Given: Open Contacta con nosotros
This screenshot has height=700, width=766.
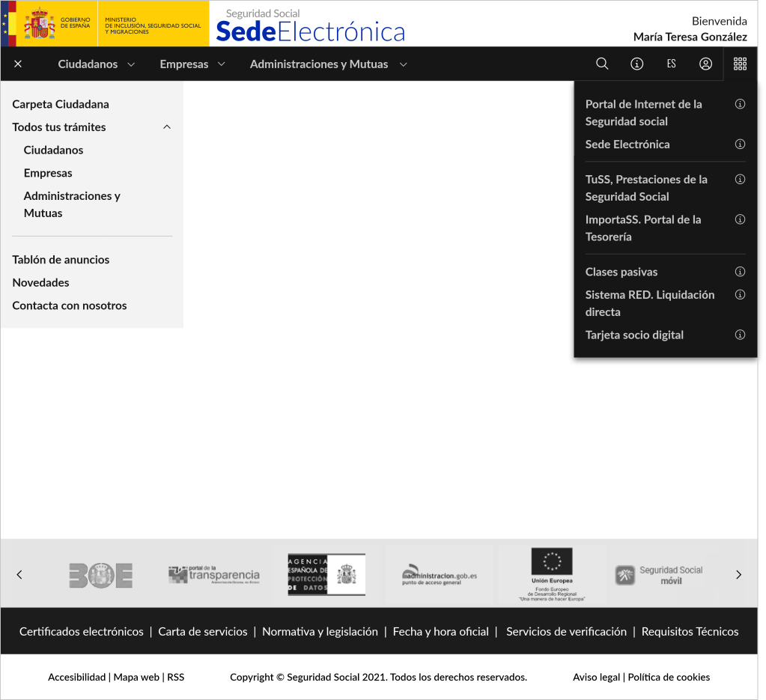Looking at the screenshot, I should 70,305.
